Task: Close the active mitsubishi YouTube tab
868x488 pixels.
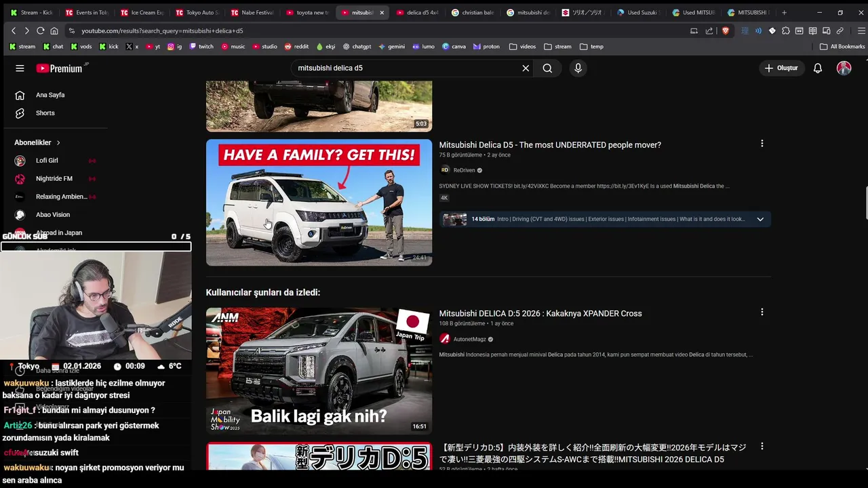Action: 382,12
